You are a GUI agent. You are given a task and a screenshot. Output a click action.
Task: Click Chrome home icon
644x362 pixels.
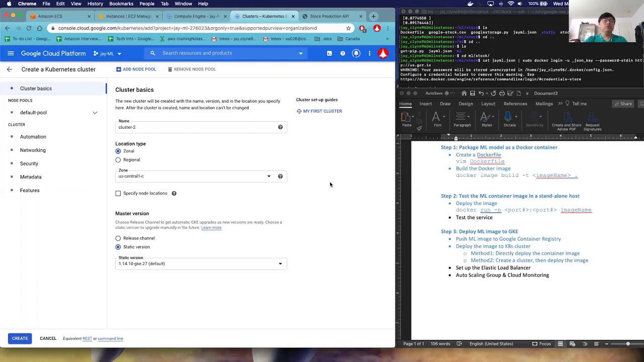[40, 28]
